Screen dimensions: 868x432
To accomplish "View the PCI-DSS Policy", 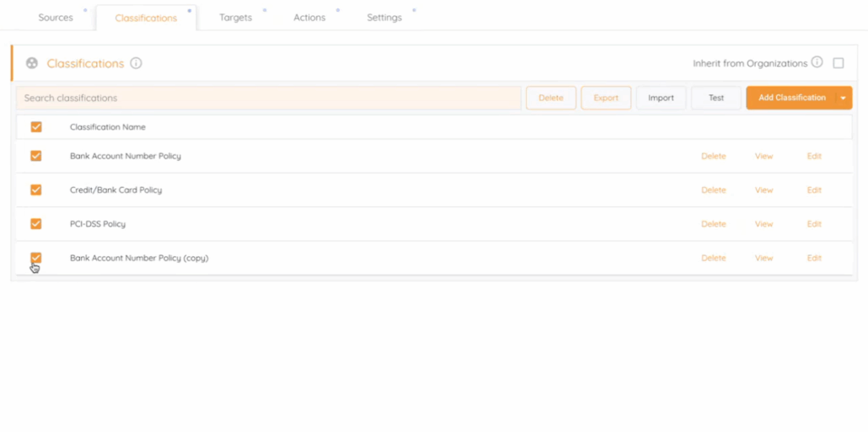I will click(x=764, y=224).
